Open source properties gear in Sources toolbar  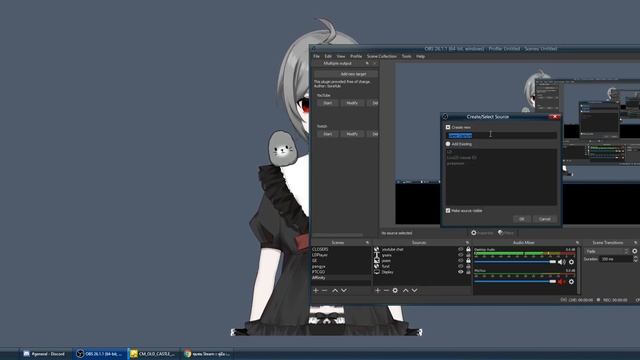pyautogui.click(x=395, y=291)
